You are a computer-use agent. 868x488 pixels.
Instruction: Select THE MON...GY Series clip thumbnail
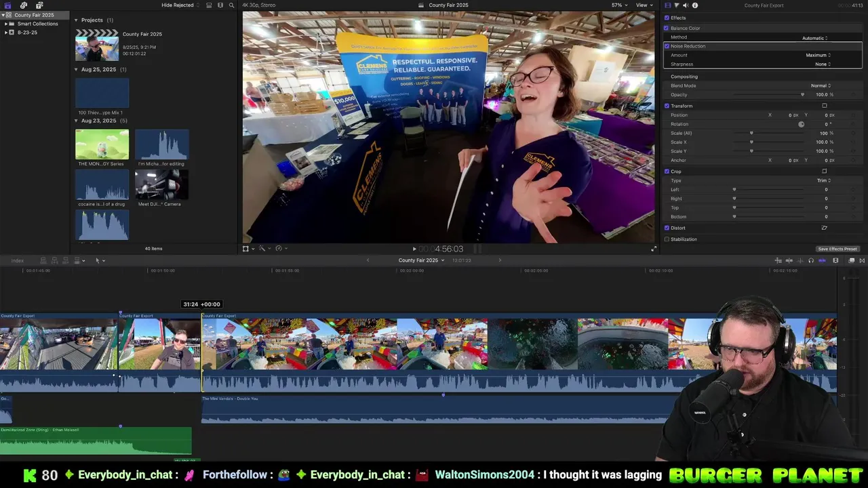tap(102, 144)
